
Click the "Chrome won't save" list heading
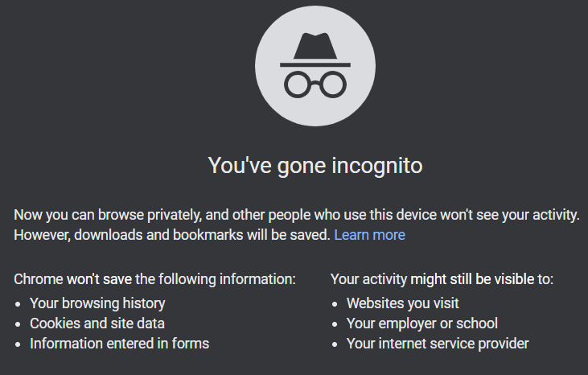coord(154,280)
